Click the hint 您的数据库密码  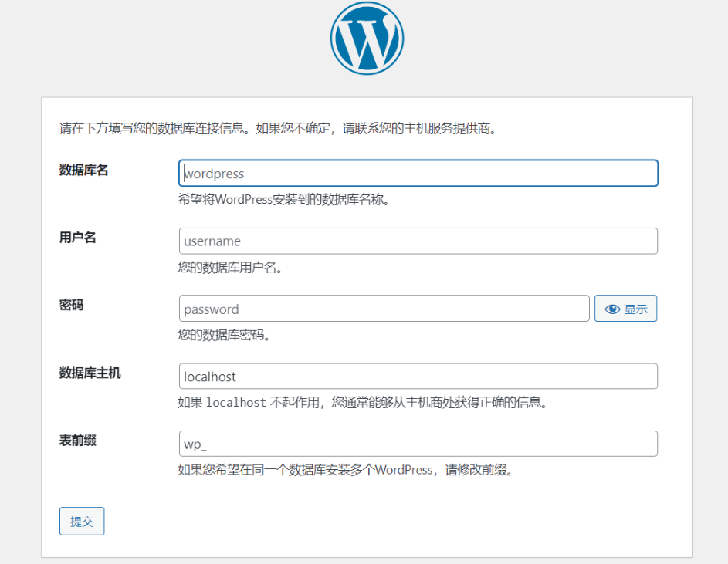224,335
